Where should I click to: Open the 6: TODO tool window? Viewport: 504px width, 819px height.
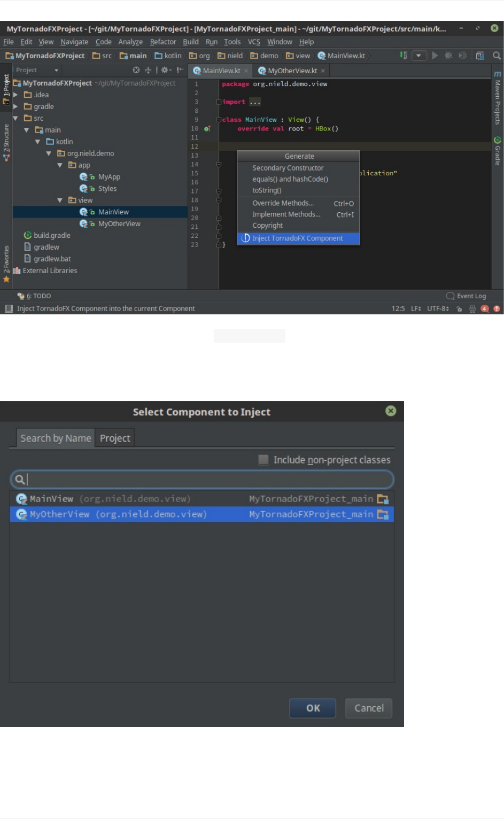34,296
